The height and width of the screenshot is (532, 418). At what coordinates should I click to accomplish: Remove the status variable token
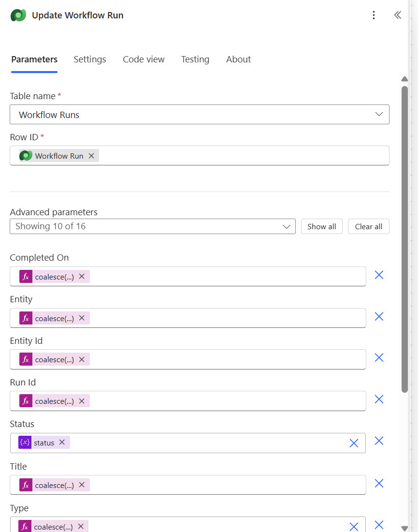click(62, 443)
